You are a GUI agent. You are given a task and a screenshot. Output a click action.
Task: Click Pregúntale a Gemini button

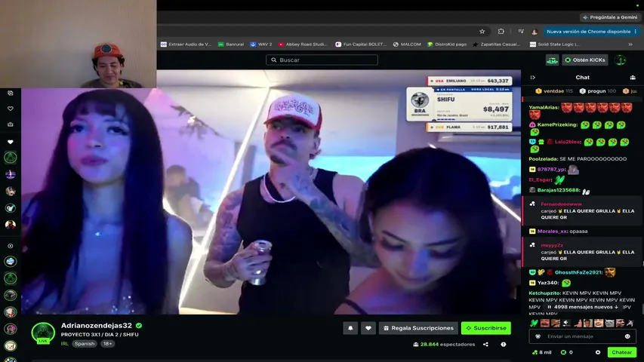point(610,17)
